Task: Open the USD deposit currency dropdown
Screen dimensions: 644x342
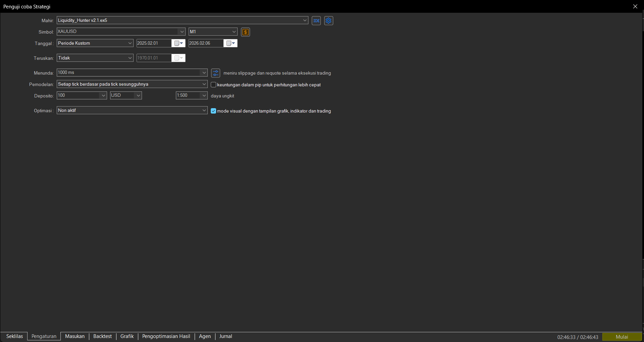Action: [138, 95]
